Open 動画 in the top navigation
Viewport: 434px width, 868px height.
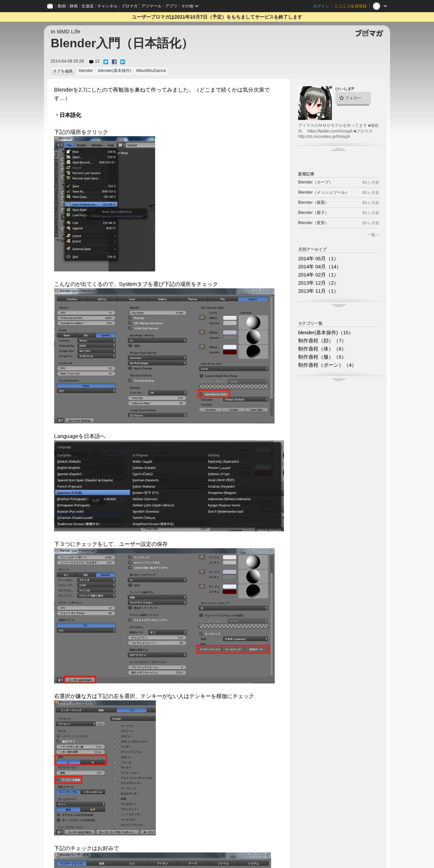tap(62, 6)
